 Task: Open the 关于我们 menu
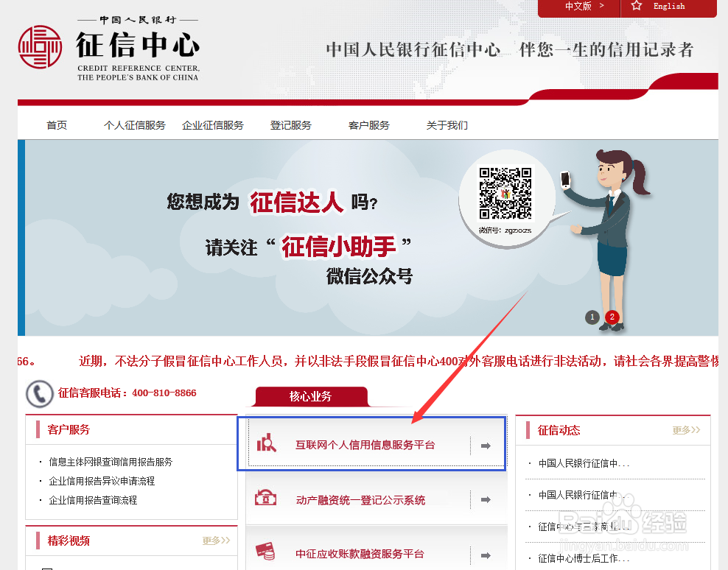click(447, 125)
